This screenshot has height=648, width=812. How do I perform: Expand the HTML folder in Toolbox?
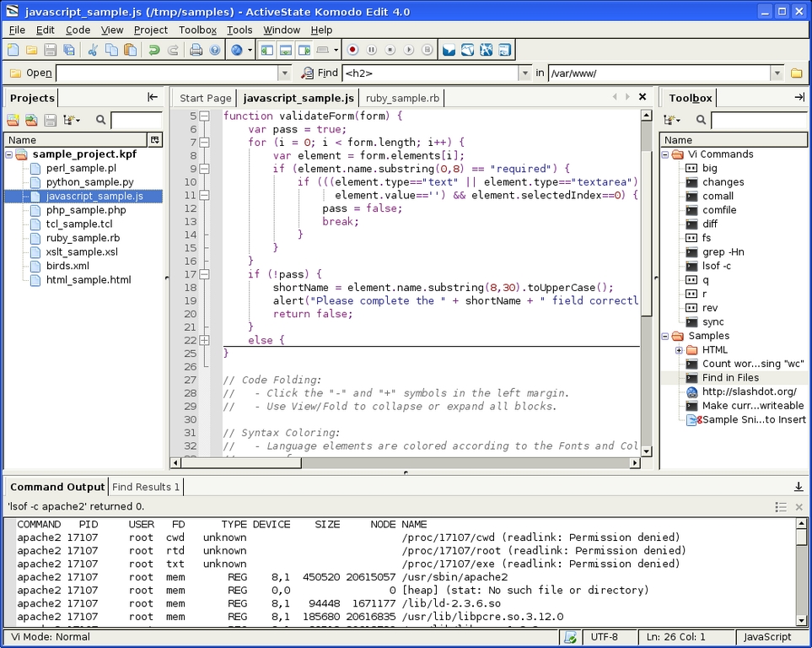pos(679,350)
